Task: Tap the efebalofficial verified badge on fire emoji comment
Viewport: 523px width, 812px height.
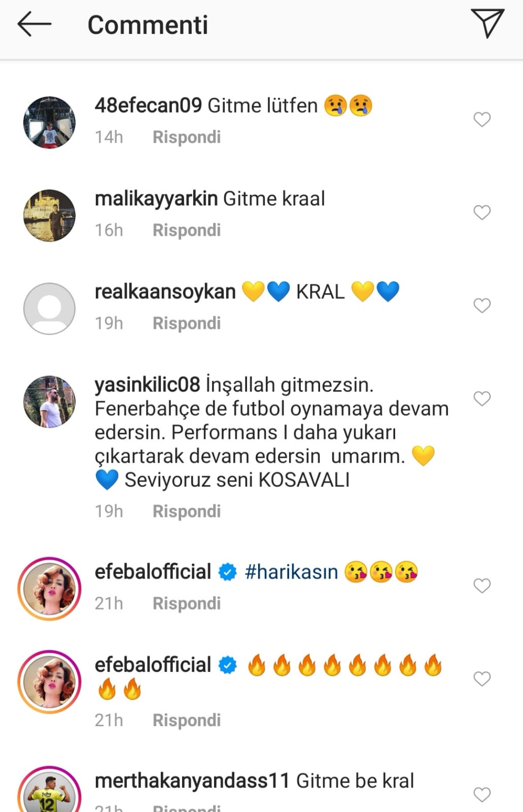Action: tap(228, 665)
